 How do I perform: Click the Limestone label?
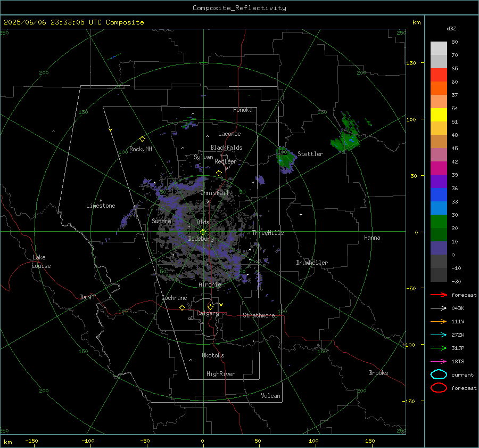coord(101,206)
